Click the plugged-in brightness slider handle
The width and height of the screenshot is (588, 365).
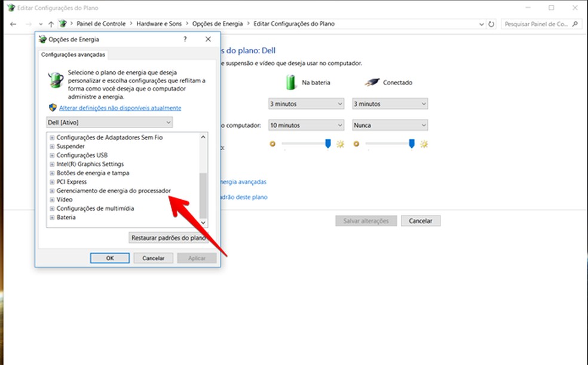click(x=412, y=144)
